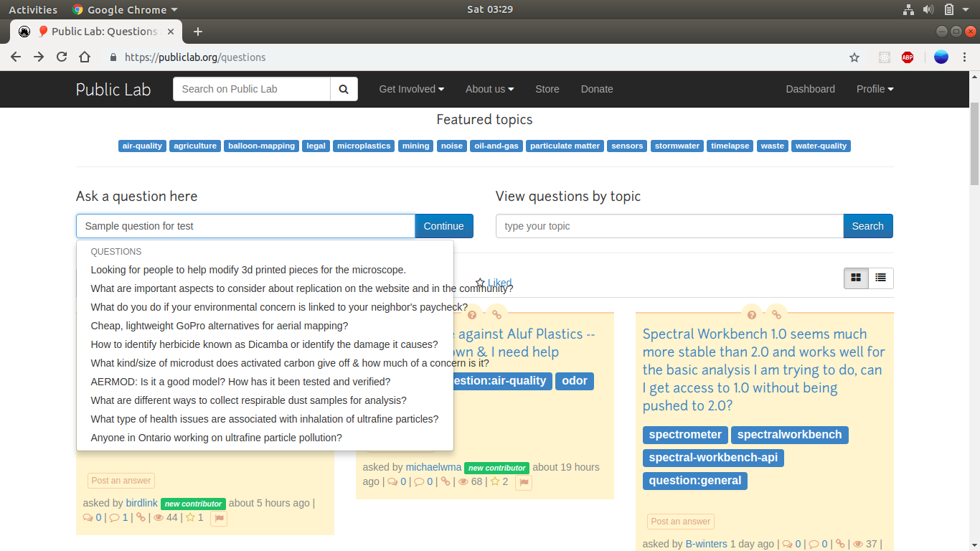Click the star likes icon on michaelwma's question

tap(494, 482)
